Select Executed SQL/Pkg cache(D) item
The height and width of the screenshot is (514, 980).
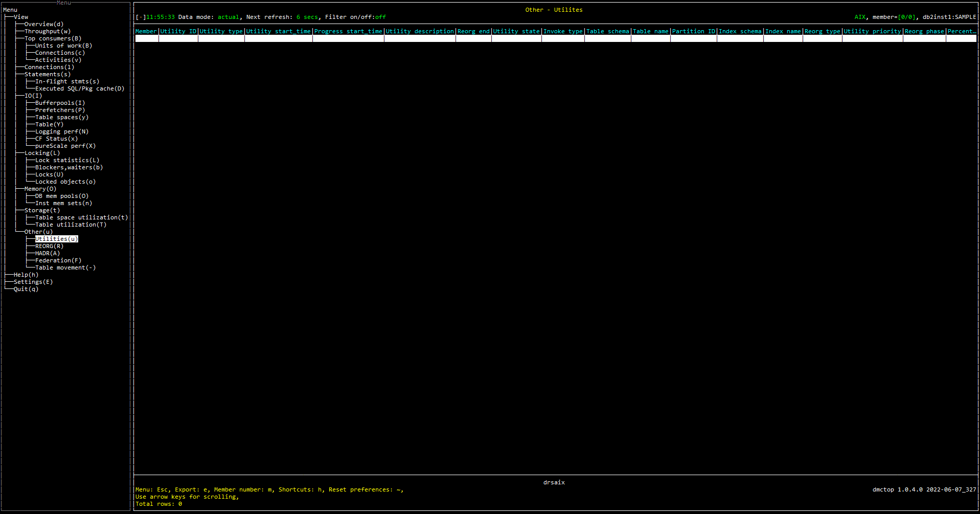(x=79, y=88)
